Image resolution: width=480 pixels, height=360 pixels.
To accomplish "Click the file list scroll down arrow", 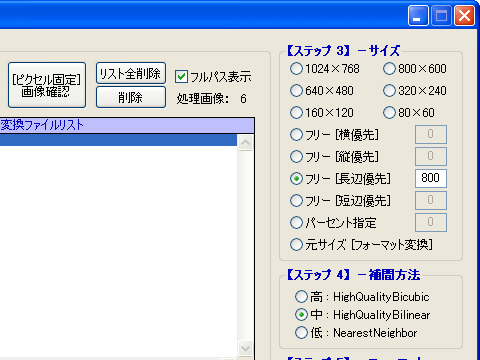I will pos(246,349).
